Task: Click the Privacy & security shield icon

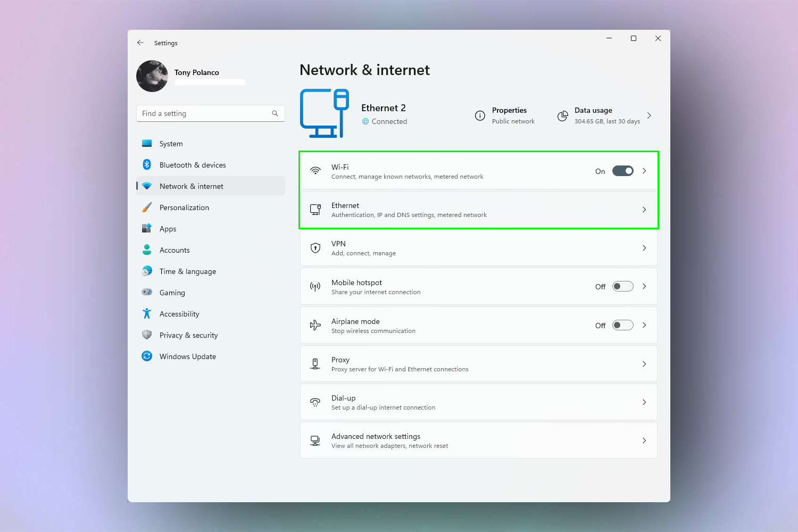Action: 147,335
